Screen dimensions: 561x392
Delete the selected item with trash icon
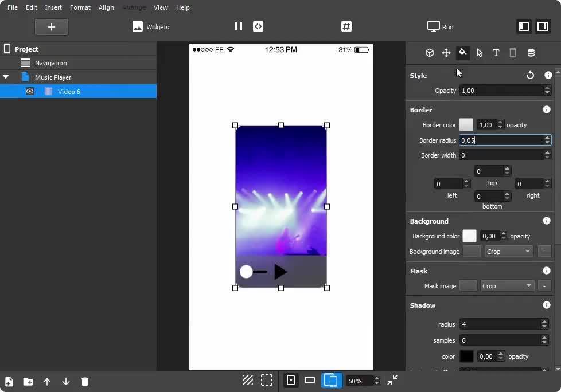pos(85,382)
